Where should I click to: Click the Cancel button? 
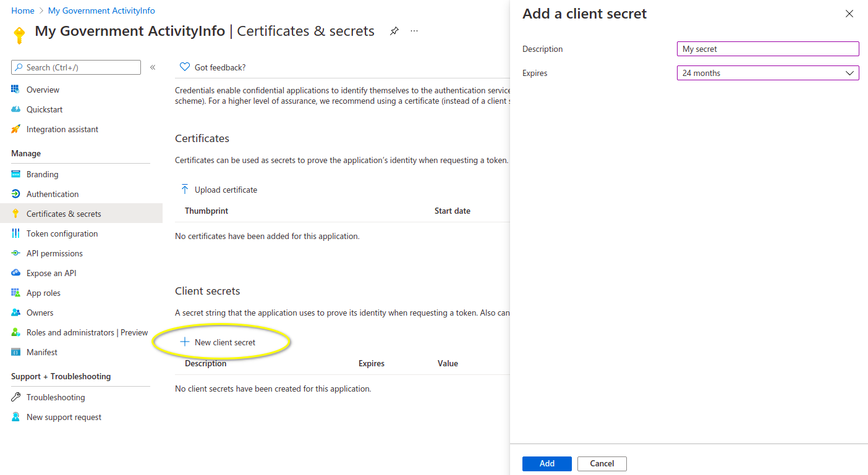tap(602, 464)
